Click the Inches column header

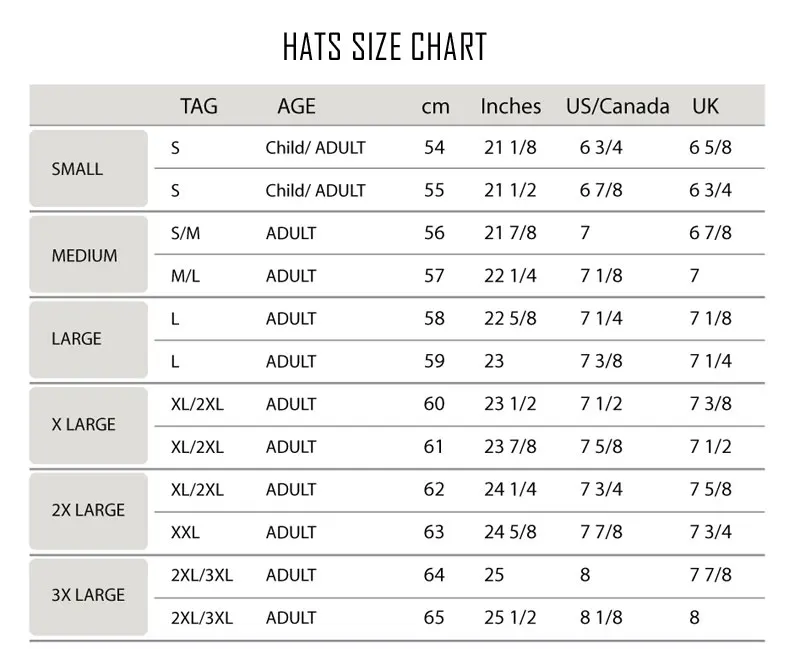tap(510, 106)
